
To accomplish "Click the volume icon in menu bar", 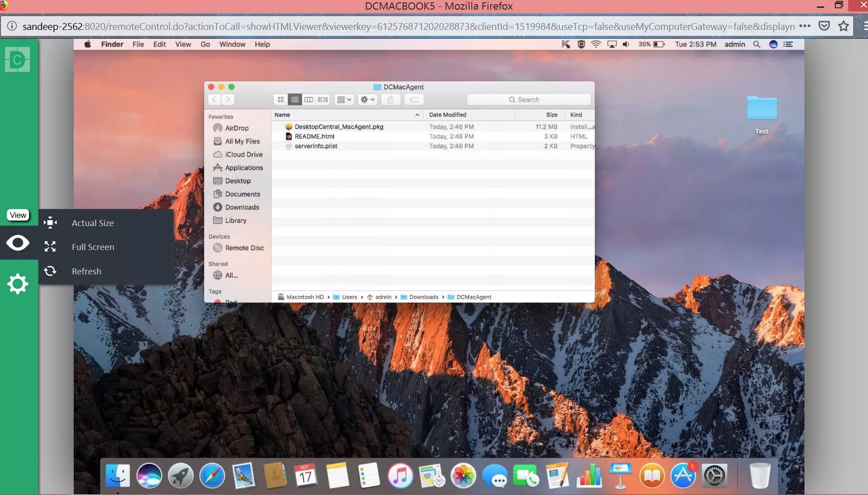I will (626, 44).
